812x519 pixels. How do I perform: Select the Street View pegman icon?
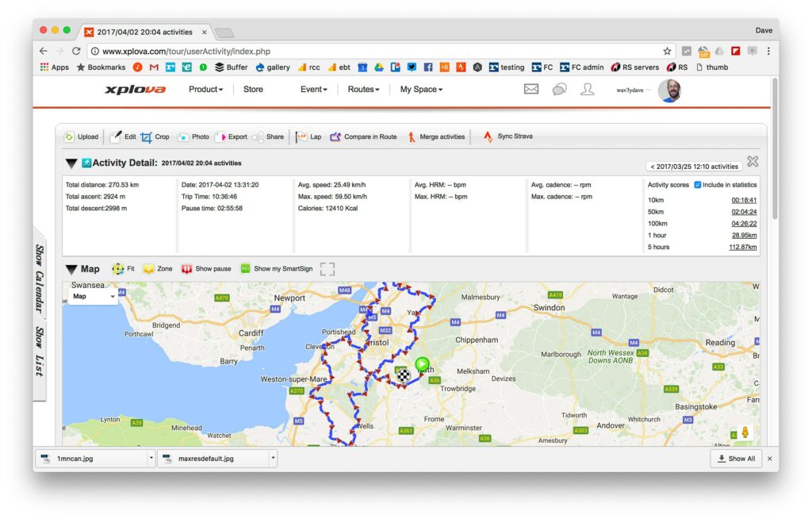[745, 432]
